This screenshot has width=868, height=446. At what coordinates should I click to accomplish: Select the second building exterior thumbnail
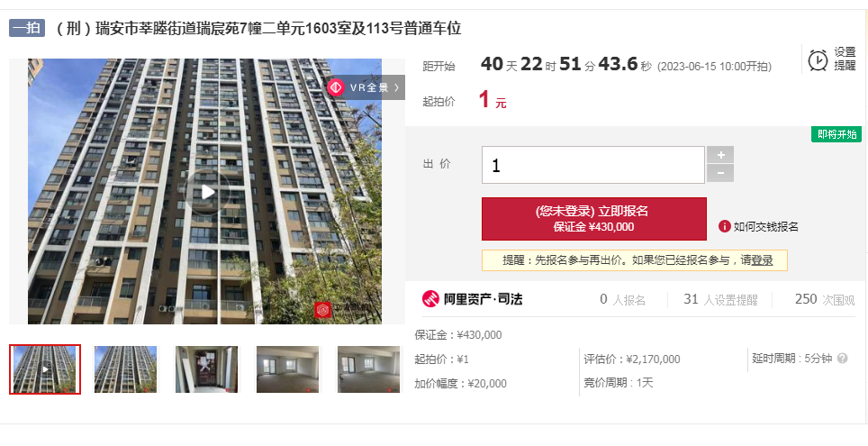tap(126, 369)
